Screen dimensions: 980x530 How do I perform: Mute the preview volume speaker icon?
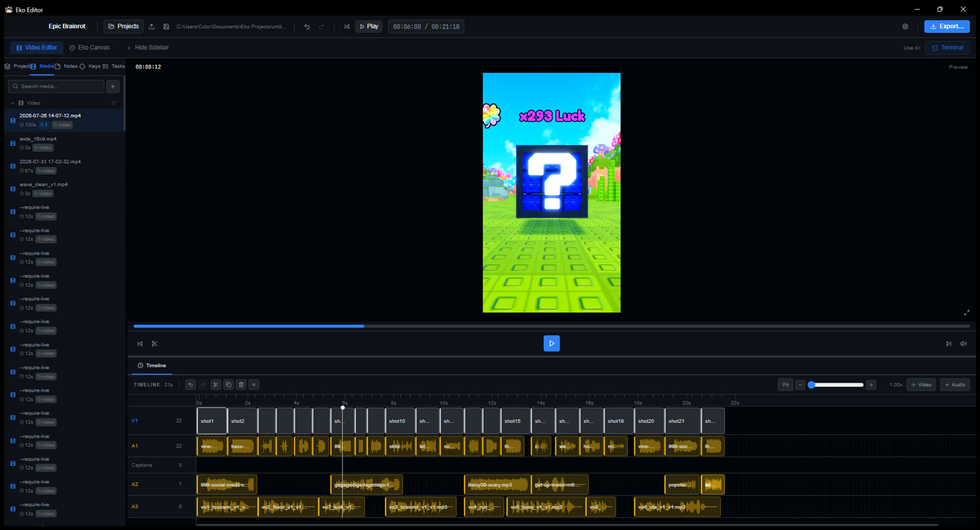pyautogui.click(x=963, y=343)
